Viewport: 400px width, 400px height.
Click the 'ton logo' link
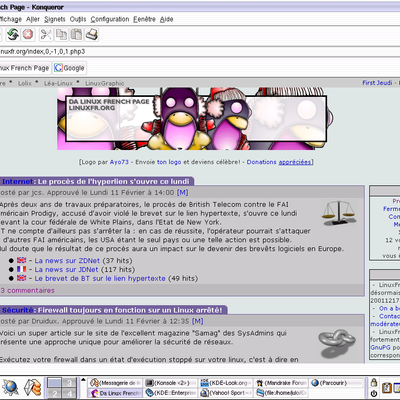pos(169,162)
